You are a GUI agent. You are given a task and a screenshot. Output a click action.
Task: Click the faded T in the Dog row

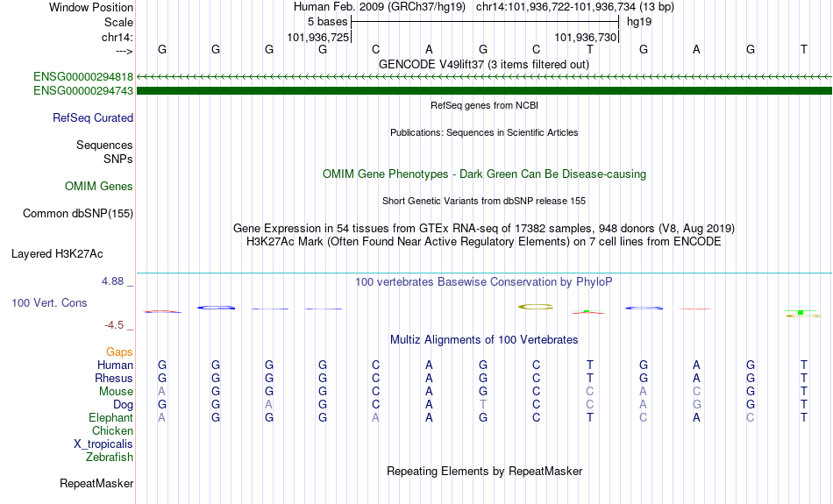point(483,405)
